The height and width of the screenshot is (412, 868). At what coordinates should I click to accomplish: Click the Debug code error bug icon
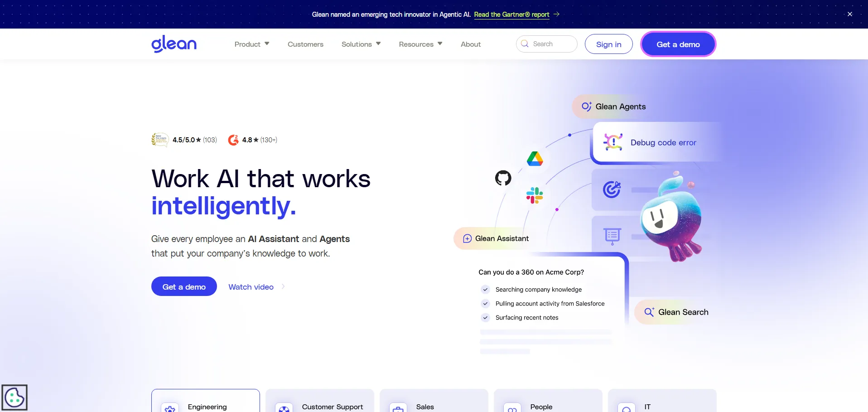pyautogui.click(x=613, y=142)
